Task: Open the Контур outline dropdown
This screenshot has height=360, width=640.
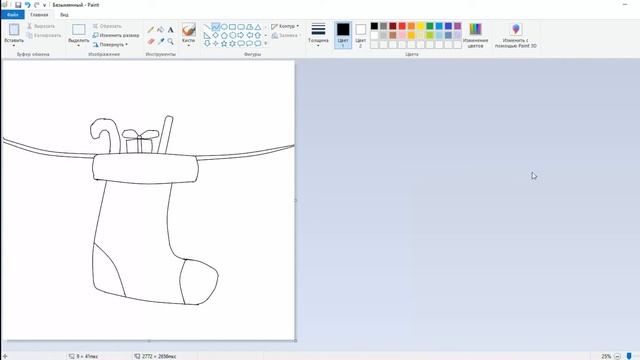Action: [x=285, y=26]
